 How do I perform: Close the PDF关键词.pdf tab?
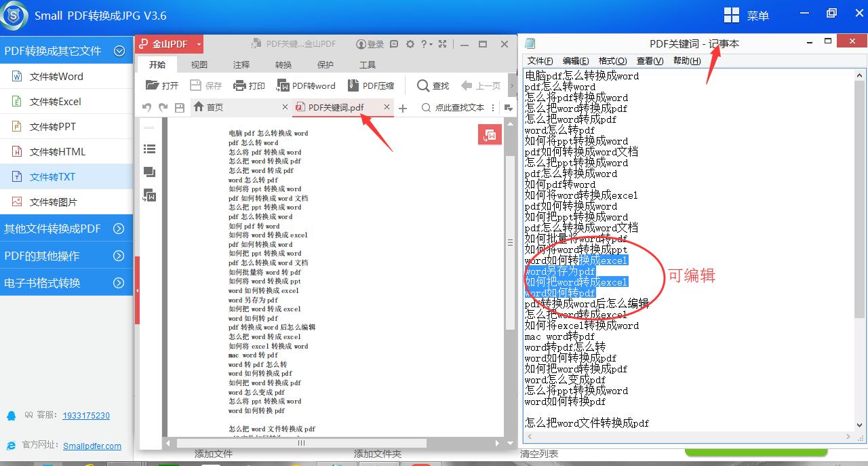coord(387,107)
